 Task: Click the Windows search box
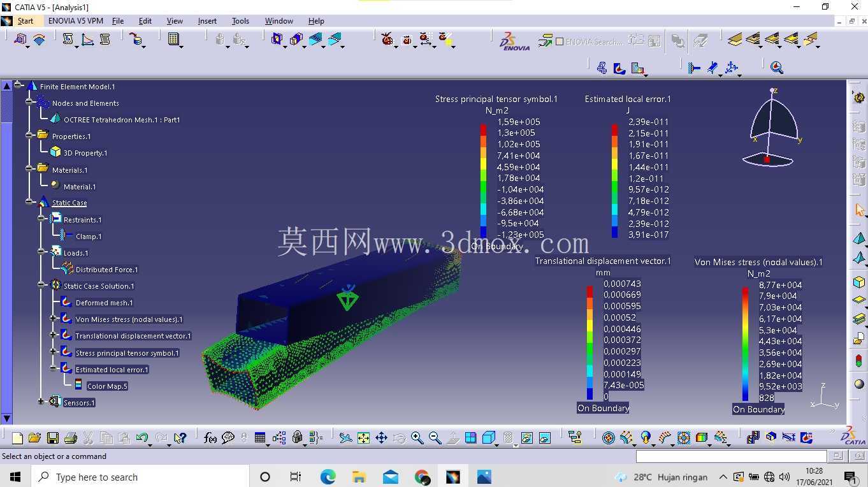[x=140, y=477]
